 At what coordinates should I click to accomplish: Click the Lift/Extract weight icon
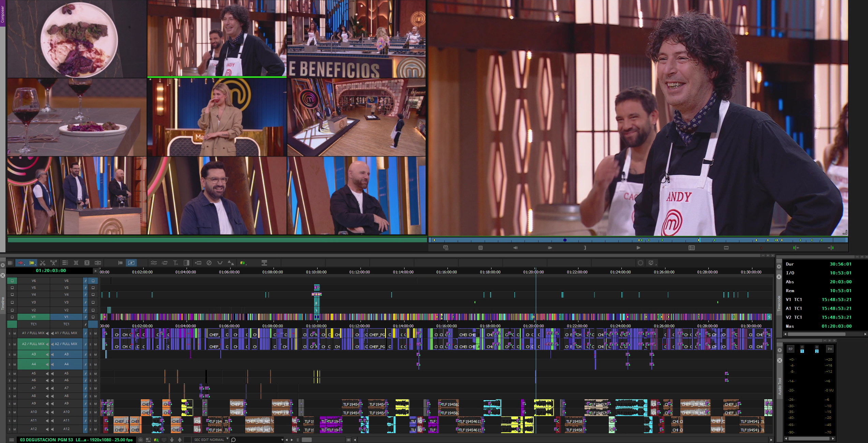pos(54,263)
